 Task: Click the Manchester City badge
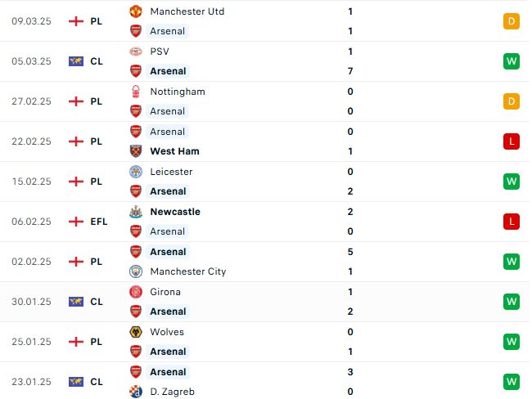136,271
